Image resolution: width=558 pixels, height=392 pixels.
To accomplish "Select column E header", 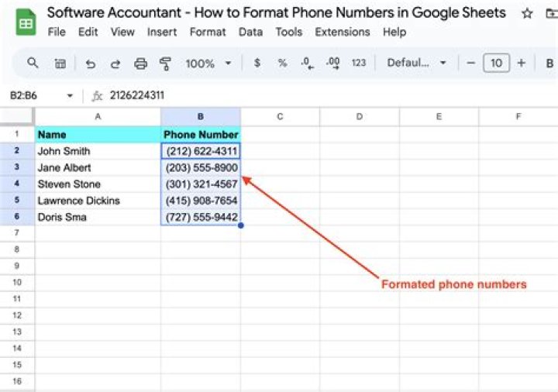I will [x=439, y=117].
